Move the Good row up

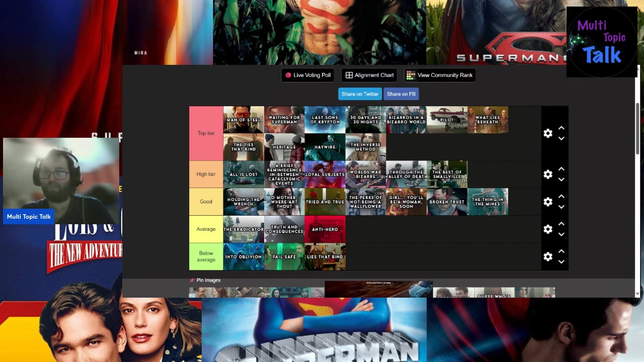click(x=561, y=197)
